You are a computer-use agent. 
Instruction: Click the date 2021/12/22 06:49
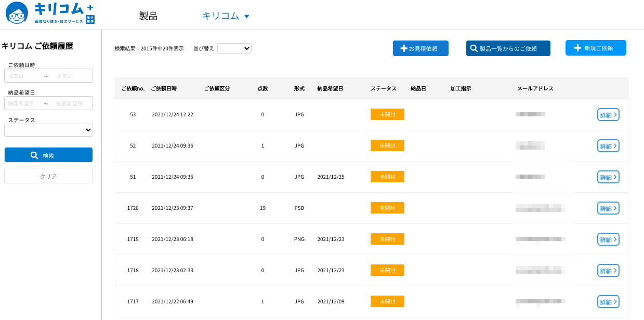[x=173, y=301]
